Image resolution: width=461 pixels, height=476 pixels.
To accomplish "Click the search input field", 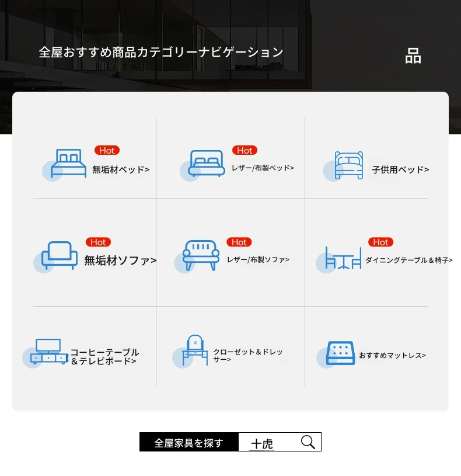I will [x=268, y=443].
